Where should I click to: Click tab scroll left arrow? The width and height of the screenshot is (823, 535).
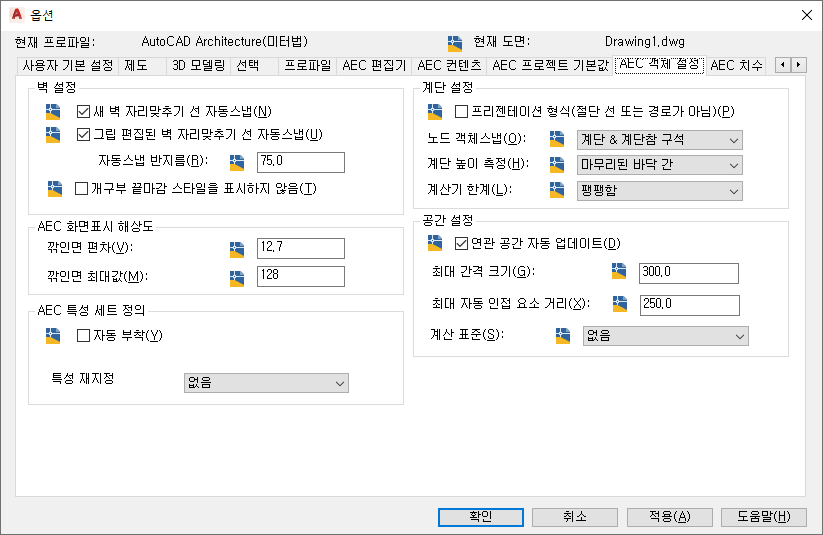point(783,65)
